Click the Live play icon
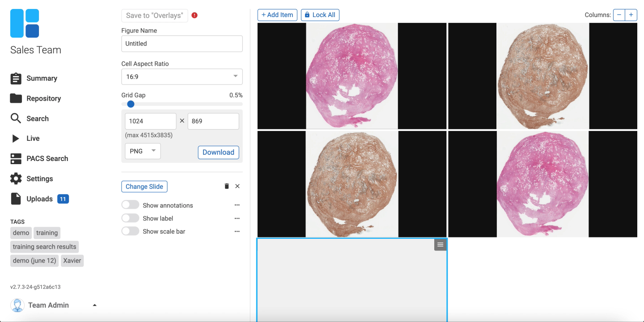Image resolution: width=644 pixels, height=322 pixels. click(16, 139)
